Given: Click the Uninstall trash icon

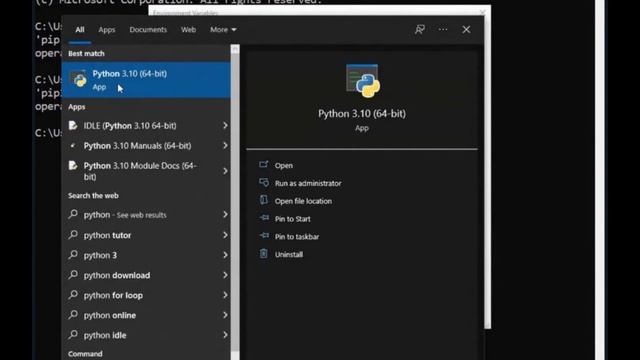Looking at the screenshot, I should [264, 253].
